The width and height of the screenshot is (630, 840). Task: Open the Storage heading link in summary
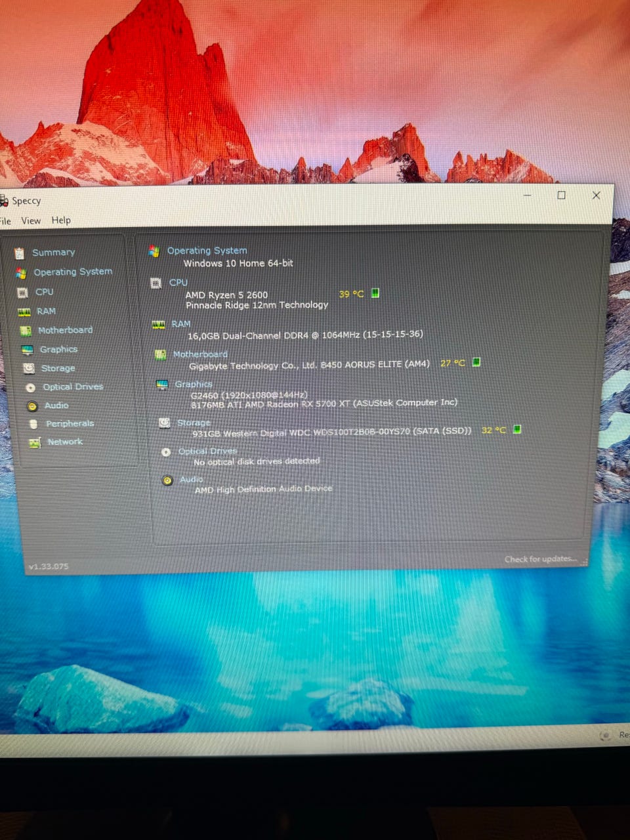click(x=194, y=423)
